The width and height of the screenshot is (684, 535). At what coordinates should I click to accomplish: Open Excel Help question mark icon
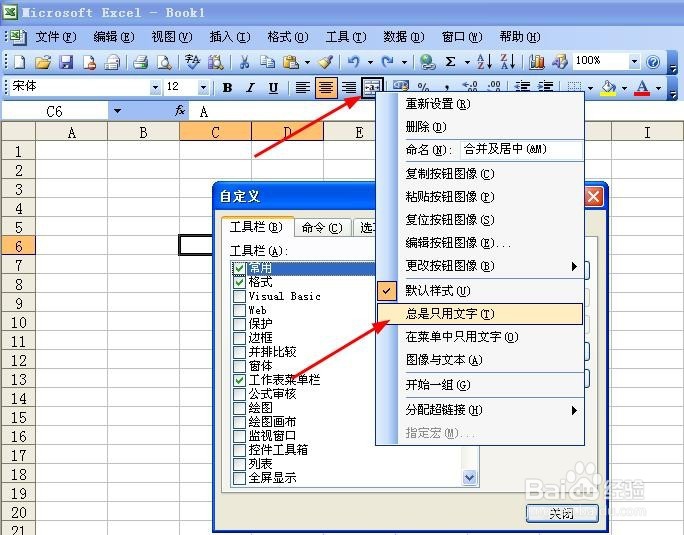pyautogui.click(x=653, y=62)
